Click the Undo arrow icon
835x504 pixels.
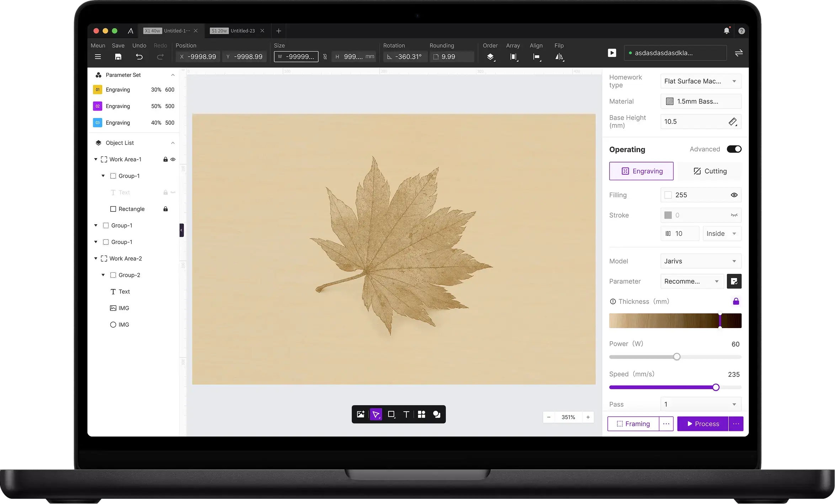(139, 57)
